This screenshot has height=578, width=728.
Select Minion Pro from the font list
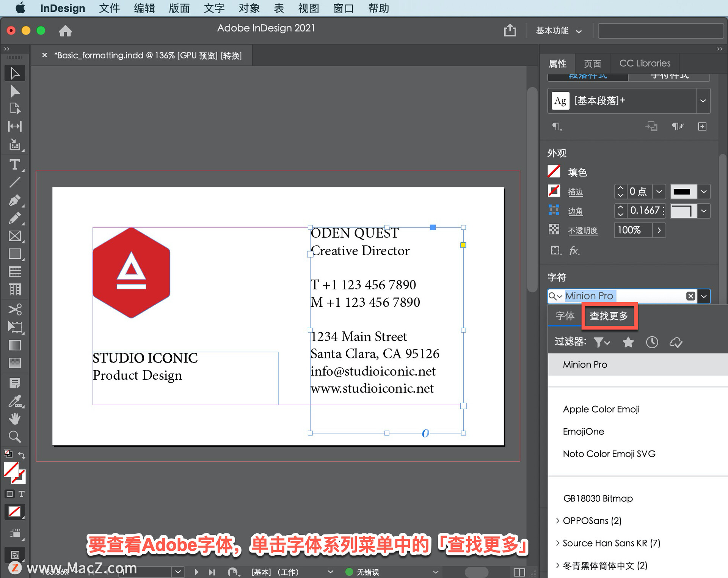click(585, 364)
